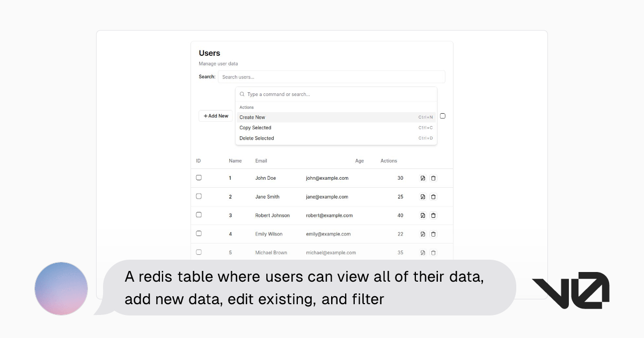This screenshot has height=338, width=644.
Task: Pick Delete Selected from the Actions menu
Action: click(x=257, y=138)
